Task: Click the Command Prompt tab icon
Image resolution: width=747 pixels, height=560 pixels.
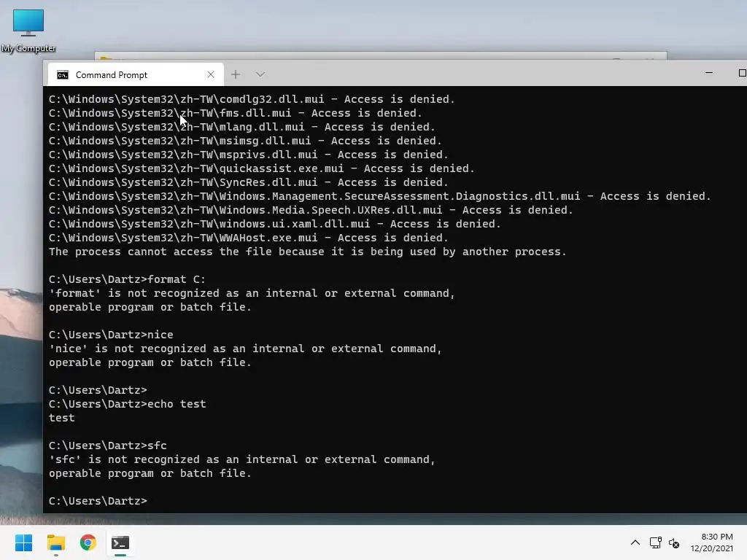Action: [x=63, y=75]
